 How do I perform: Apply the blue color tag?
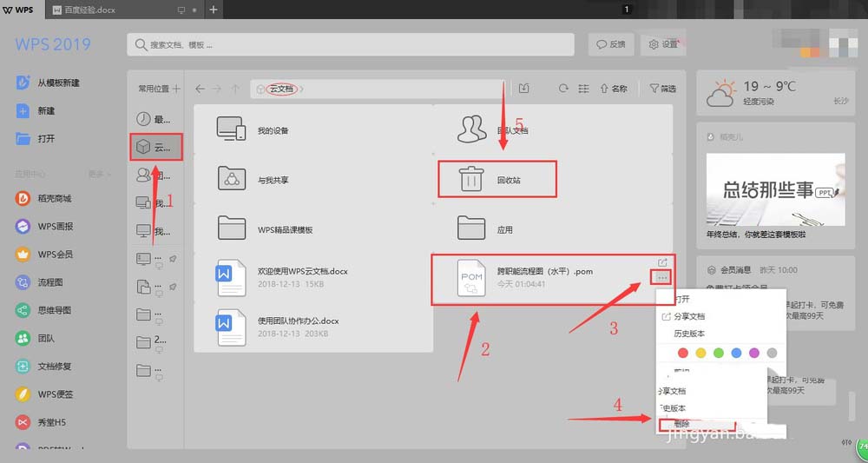pos(736,353)
